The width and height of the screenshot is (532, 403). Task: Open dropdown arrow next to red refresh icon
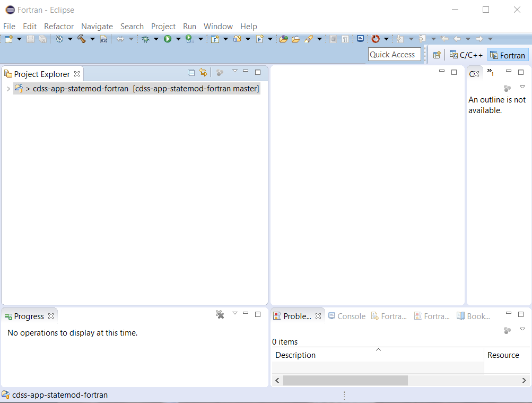point(386,39)
